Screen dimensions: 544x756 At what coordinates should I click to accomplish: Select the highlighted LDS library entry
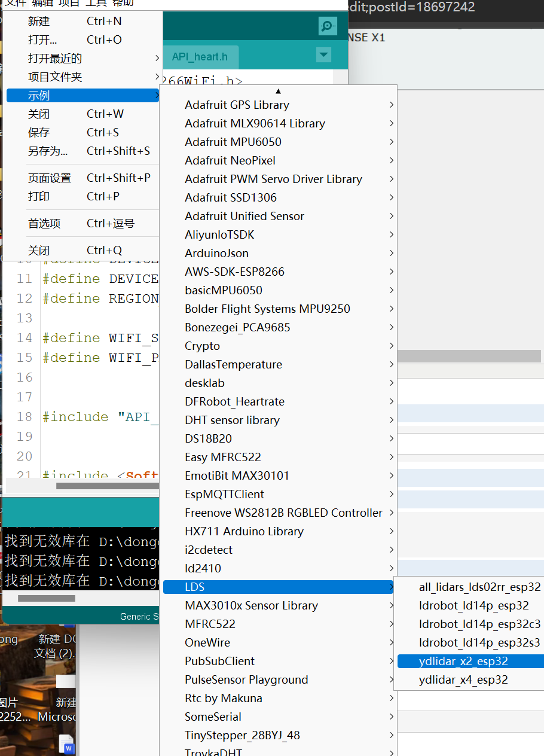pos(278,587)
